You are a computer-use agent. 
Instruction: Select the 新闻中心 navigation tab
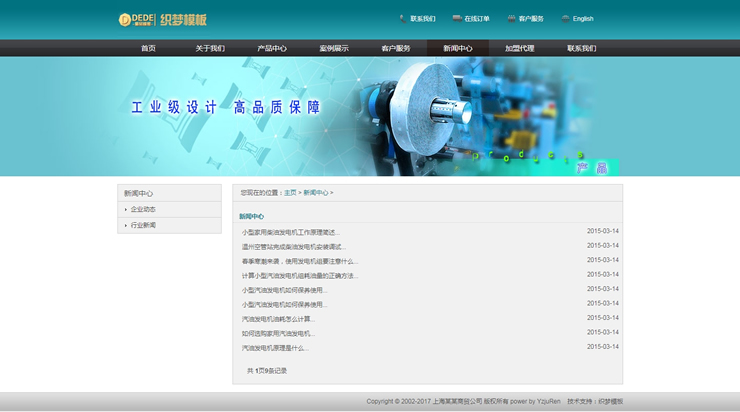(x=458, y=48)
